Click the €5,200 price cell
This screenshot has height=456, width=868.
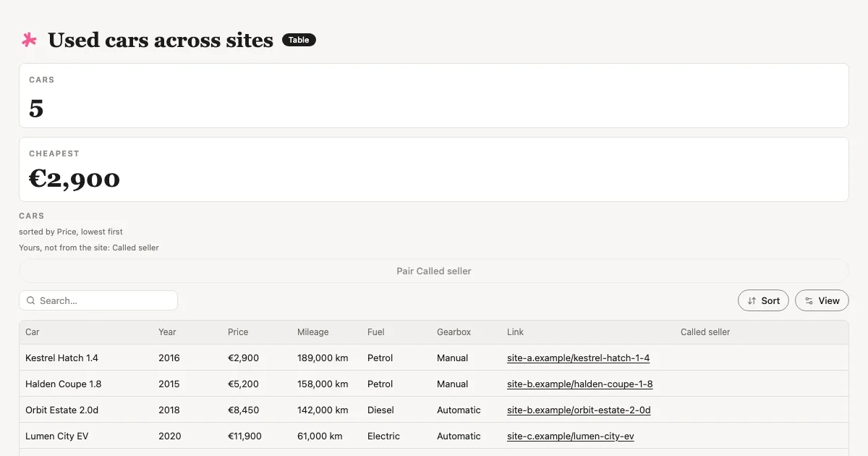[243, 384]
